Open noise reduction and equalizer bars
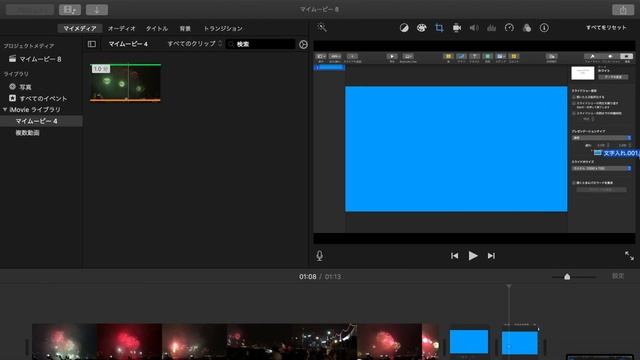640x360 pixels. 491,28
